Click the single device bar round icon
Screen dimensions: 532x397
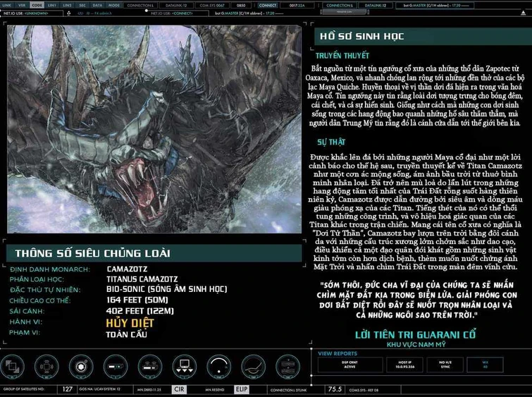tap(116, 367)
